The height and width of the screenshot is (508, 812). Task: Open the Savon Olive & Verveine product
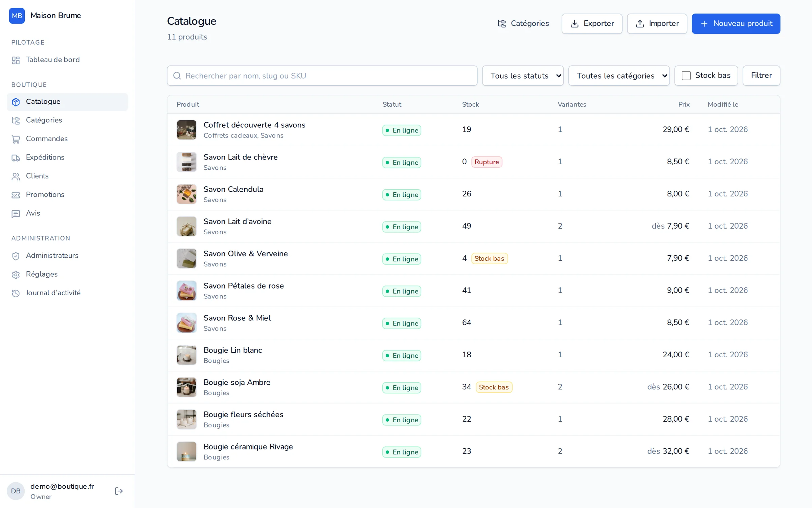(x=246, y=254)
